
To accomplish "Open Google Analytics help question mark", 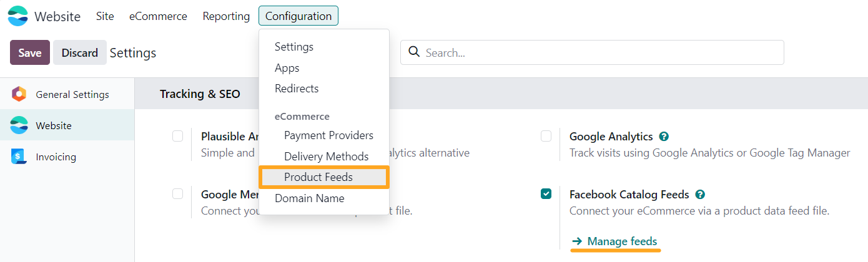I will (664, 137).
